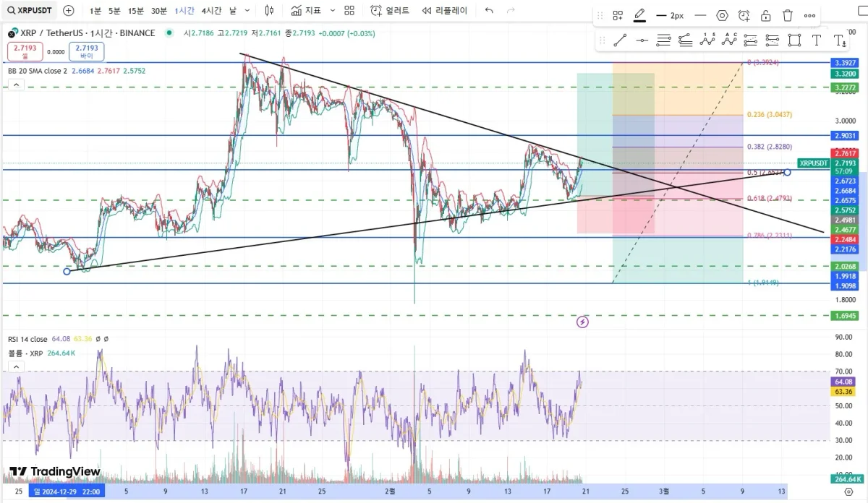Image resolution: width=868 pixels, height=503 pixels.
Task: Open the pencil line color picker
Action: coord(639,15)
